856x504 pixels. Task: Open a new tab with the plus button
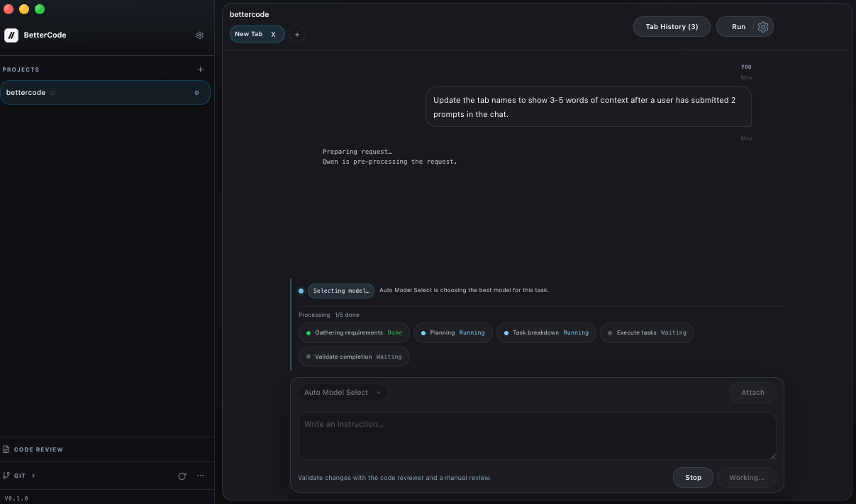coord(297,33)
